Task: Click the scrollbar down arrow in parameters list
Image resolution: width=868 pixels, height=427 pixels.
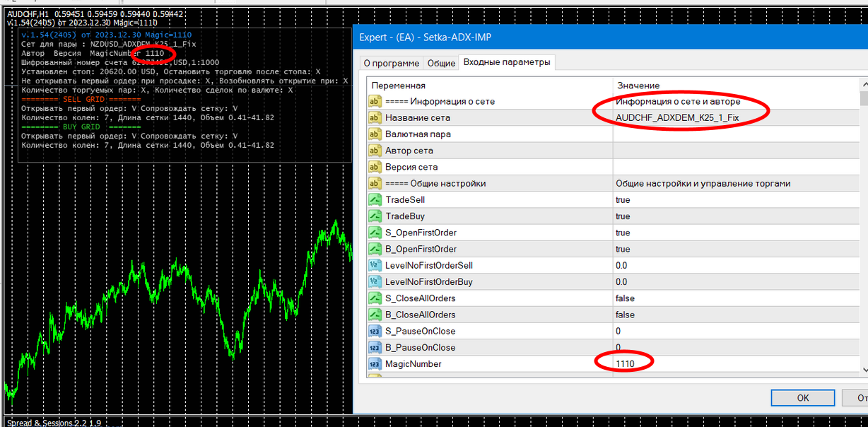Action: pyautogui.click(x=864, y=369)
